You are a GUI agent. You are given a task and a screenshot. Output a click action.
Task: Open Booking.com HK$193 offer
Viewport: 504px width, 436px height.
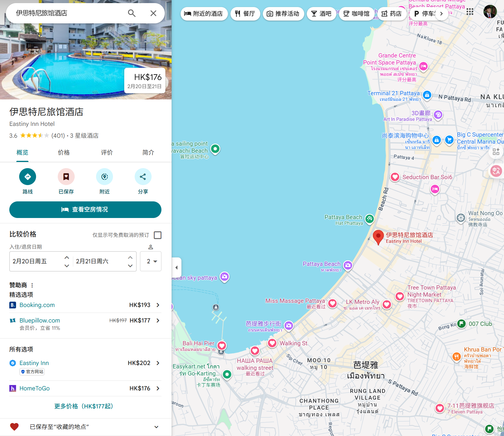click(x=85, y=305)
